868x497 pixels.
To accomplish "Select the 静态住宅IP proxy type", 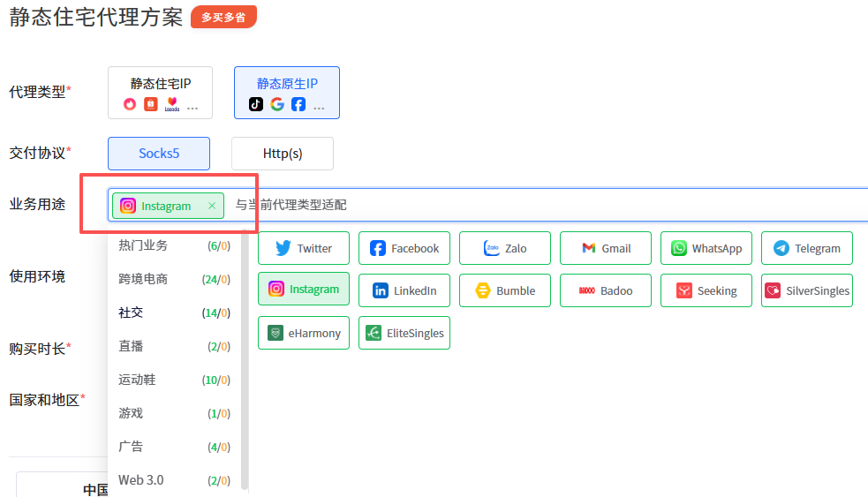I will coord(160,93).
